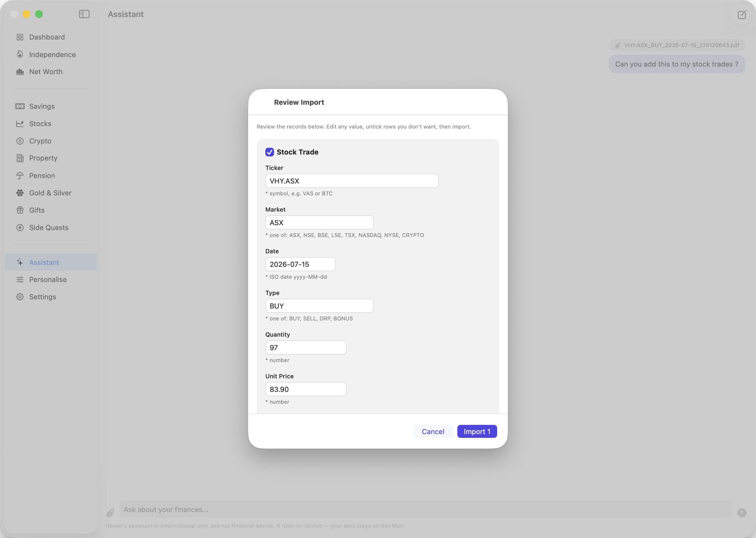This screenshot has width=756, height=538.
Task: Cancel the import review
Action: coord(433,431)
